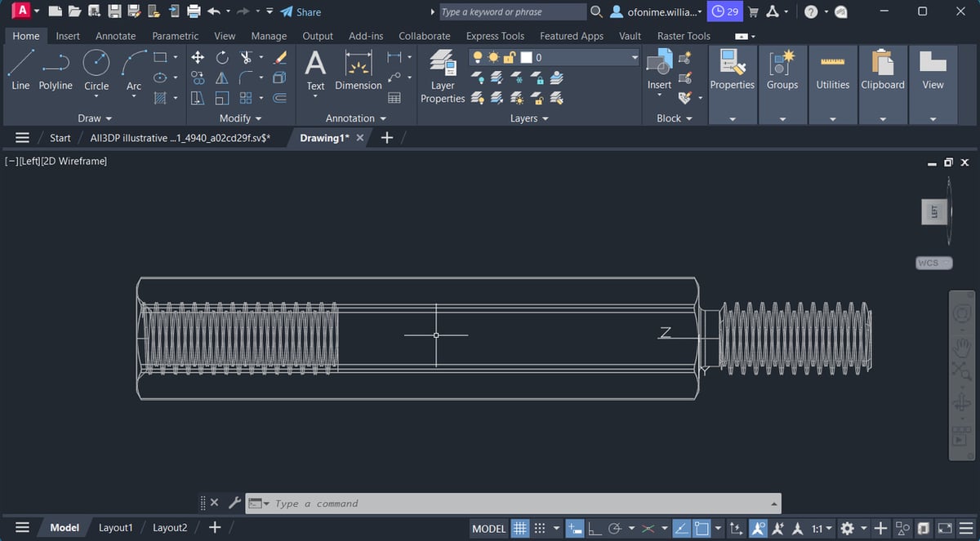Open the Express Tools ribbon tab

point(494,36)
